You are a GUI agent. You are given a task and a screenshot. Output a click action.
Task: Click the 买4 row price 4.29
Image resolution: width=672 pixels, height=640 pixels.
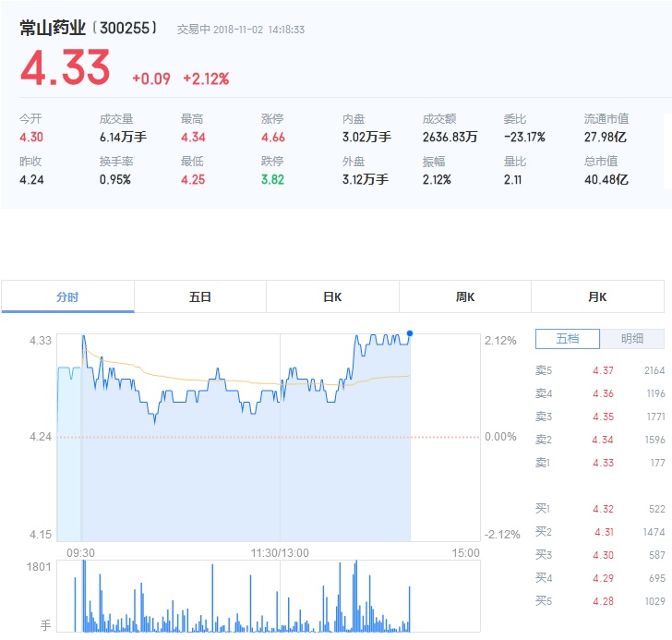pos(603,579)
